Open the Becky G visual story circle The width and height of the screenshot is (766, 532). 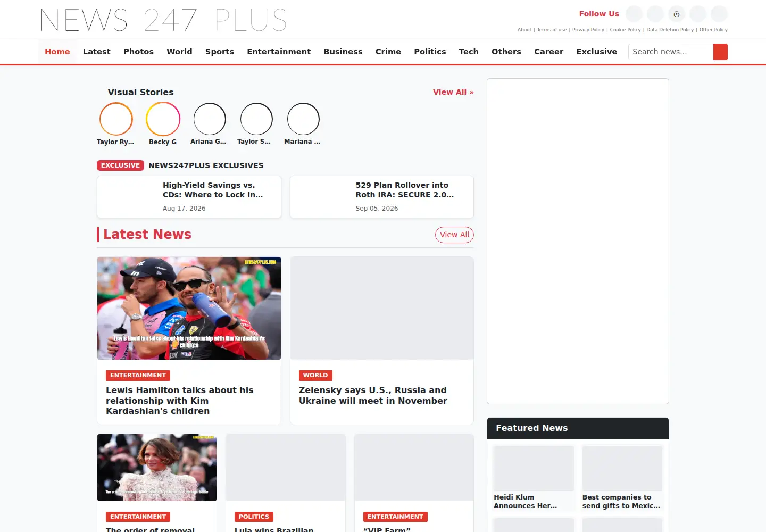163,119
